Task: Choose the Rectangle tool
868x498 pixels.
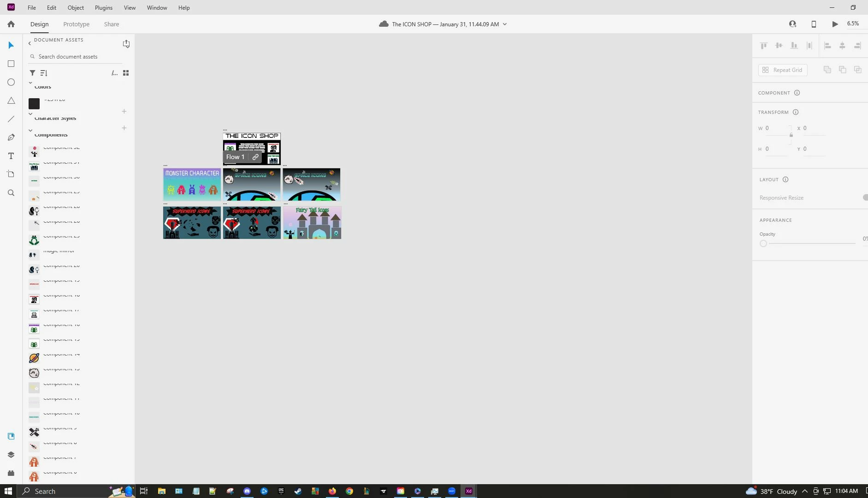Action: pyautogui.click(x=11, y=64)
